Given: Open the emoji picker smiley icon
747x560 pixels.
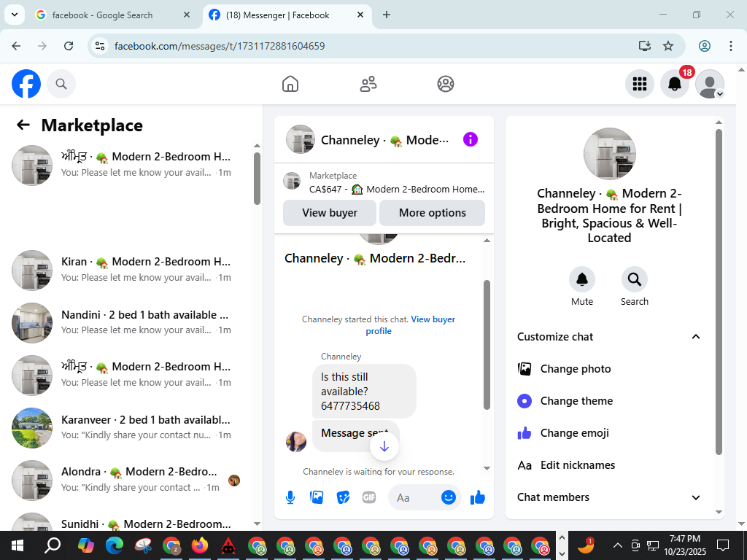Looking at the screenshot, I should (x=449, y=497).
